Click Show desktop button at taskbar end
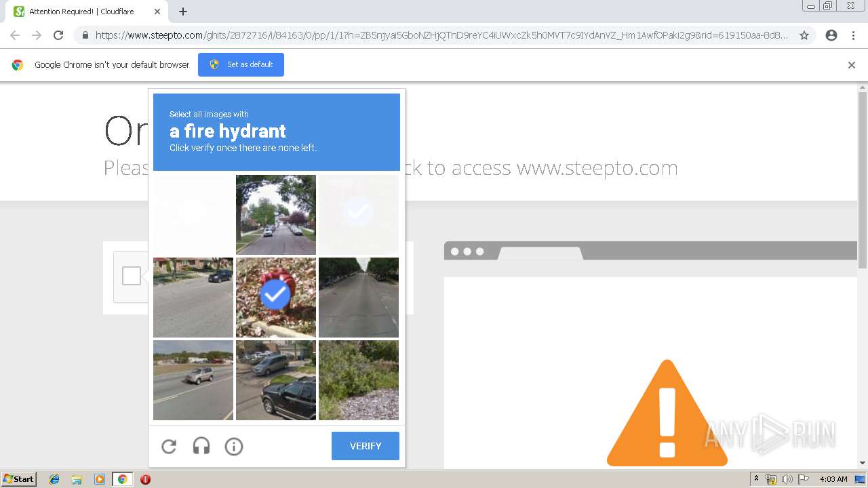868x488 pixels. pyautogui.click(x=860, y=479)
